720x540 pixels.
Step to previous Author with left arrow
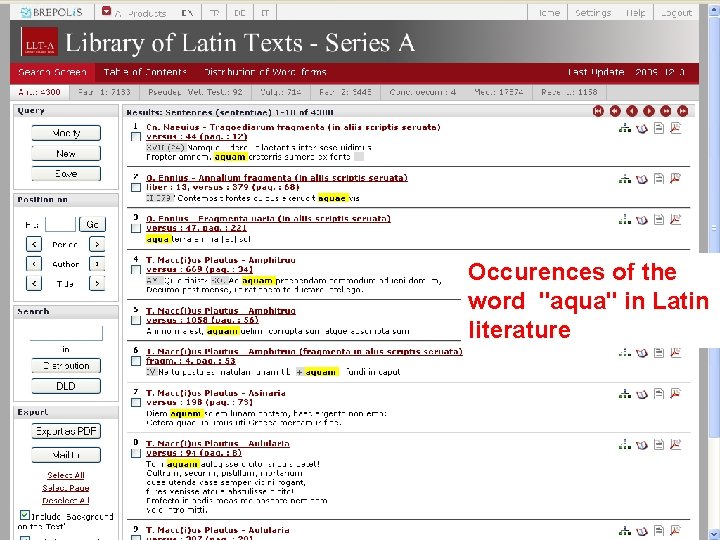[34, 264]
